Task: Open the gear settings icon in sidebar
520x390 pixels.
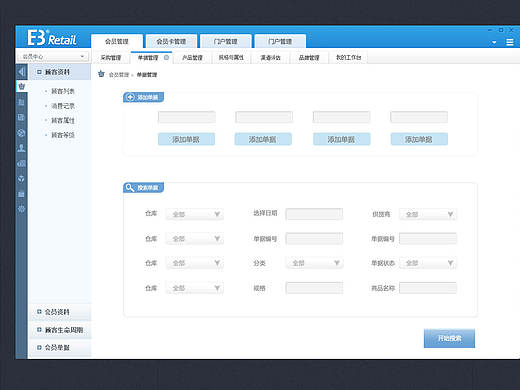Action: pyautogui.click(x=21, y=209)
